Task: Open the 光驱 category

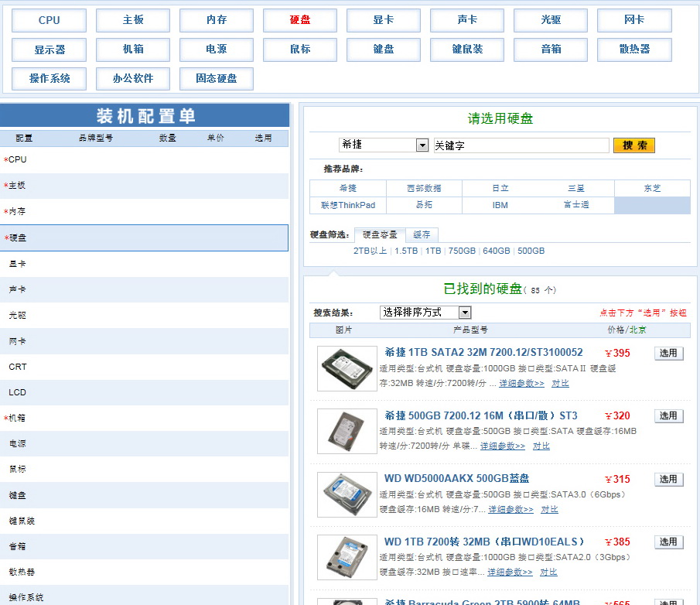Action: click(x=551, y=20)
